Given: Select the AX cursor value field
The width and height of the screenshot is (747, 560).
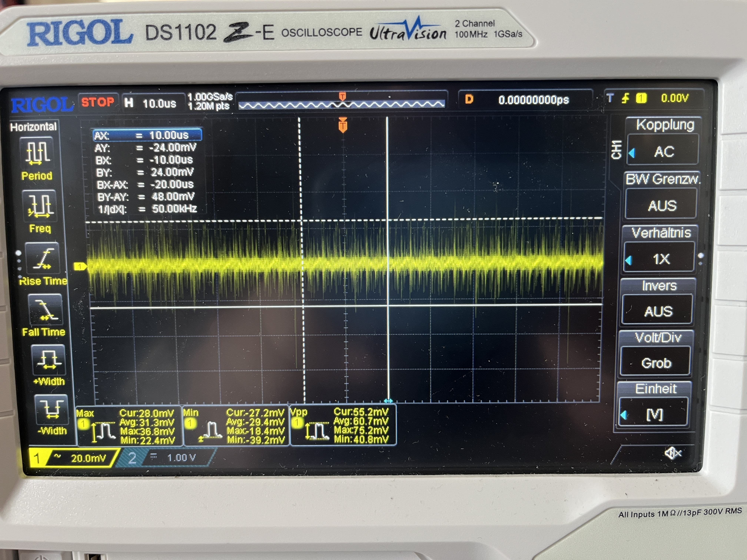Looking at the screenshot, I should click(x=147, y=135).
